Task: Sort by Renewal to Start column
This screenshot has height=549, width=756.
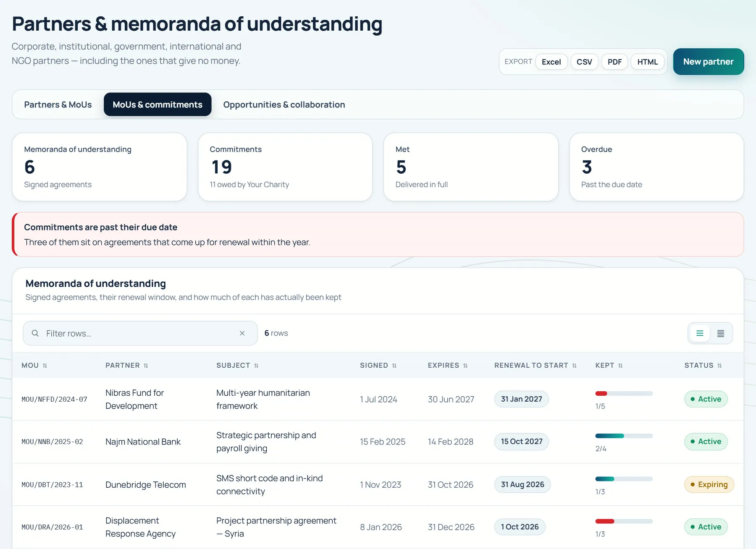Action: coord(535,366)
